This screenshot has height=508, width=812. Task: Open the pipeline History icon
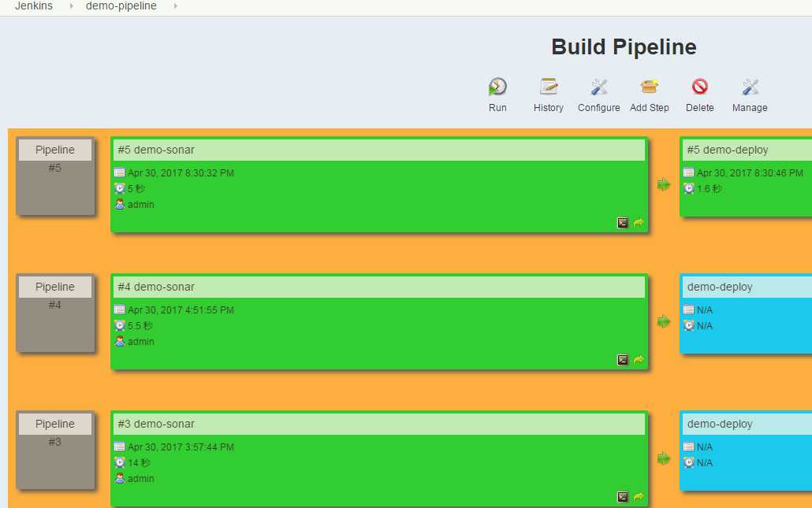pyautogui.click(x=549, y=87)
